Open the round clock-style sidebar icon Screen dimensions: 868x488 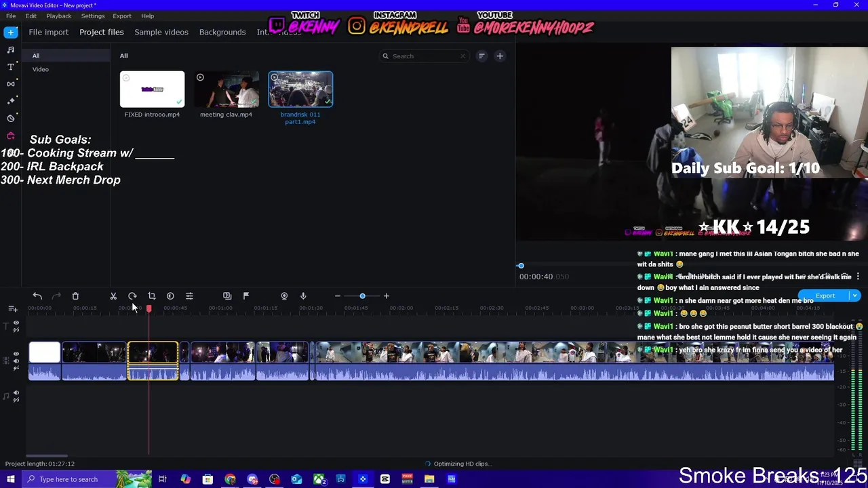point(11,118)
